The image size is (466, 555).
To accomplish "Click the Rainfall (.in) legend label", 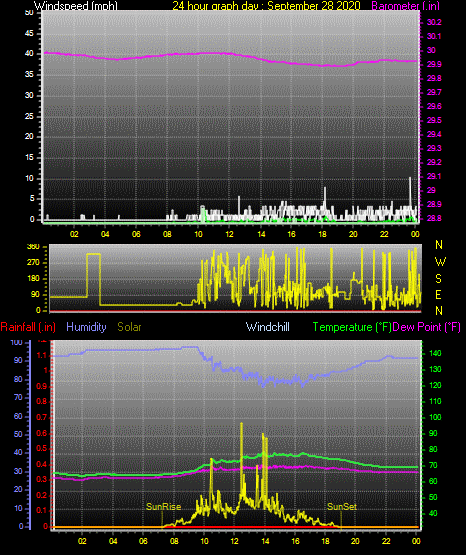I will tap(28, 327).
